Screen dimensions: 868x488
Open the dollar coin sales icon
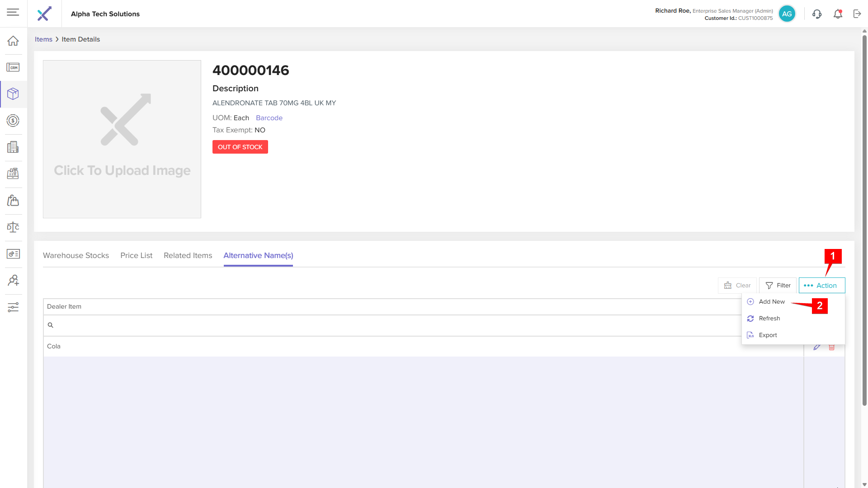[13, 121]
